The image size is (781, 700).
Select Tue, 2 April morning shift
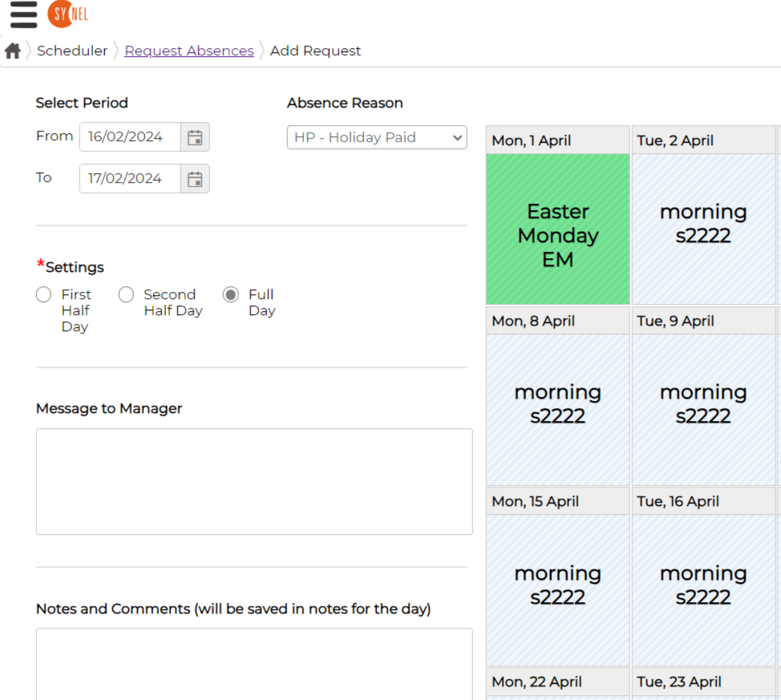pyautogui.click(x=703, y=229)
